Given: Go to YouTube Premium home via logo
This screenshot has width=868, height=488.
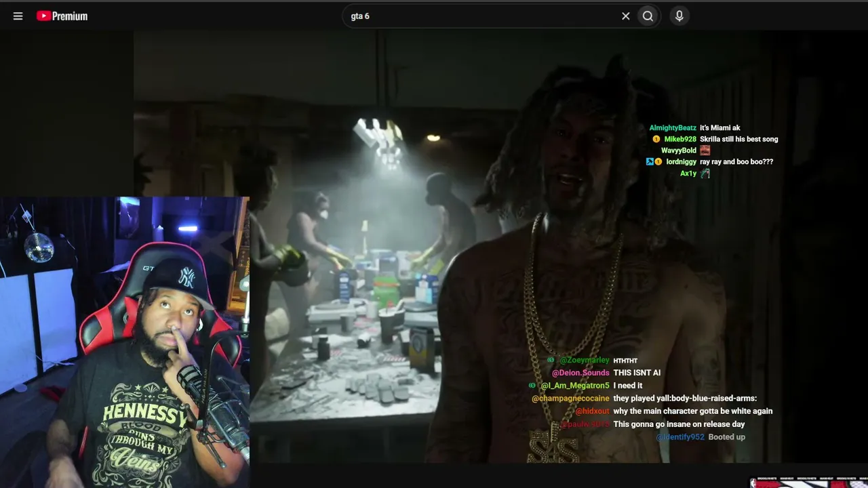Looking at the screenshot, I should [62, 16].
